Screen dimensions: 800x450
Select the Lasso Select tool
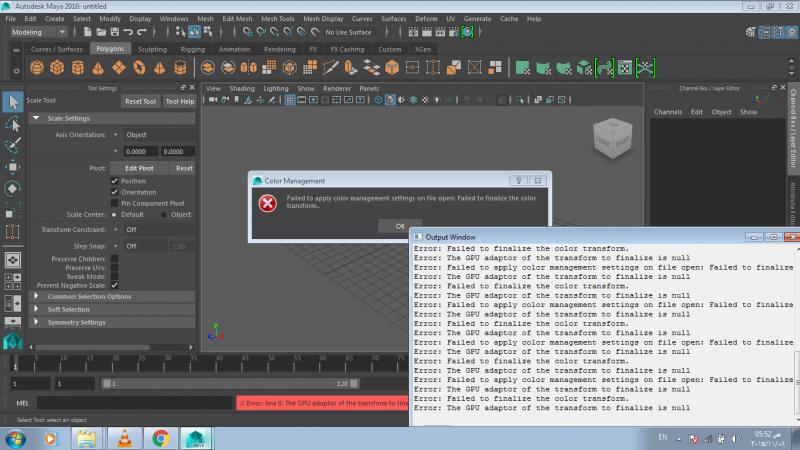coord(13,124)
